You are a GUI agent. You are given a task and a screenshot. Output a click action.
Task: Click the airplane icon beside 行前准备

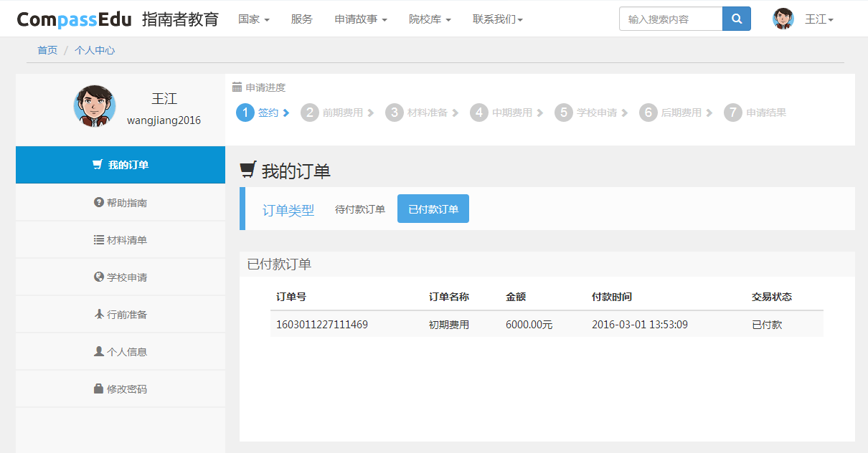click(99, 315)
